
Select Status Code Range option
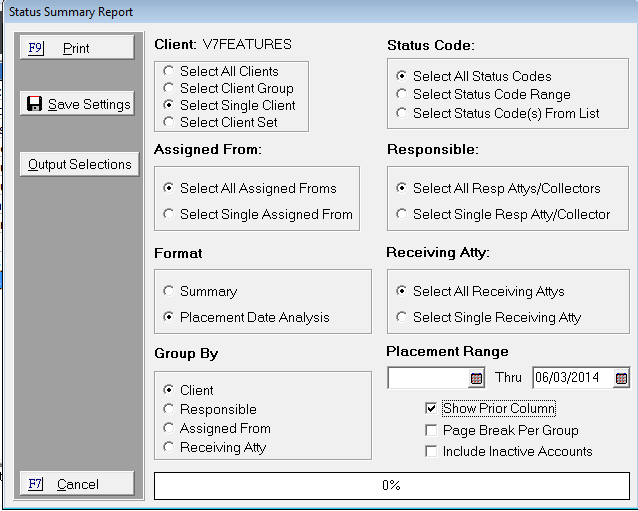coord(402,95)
